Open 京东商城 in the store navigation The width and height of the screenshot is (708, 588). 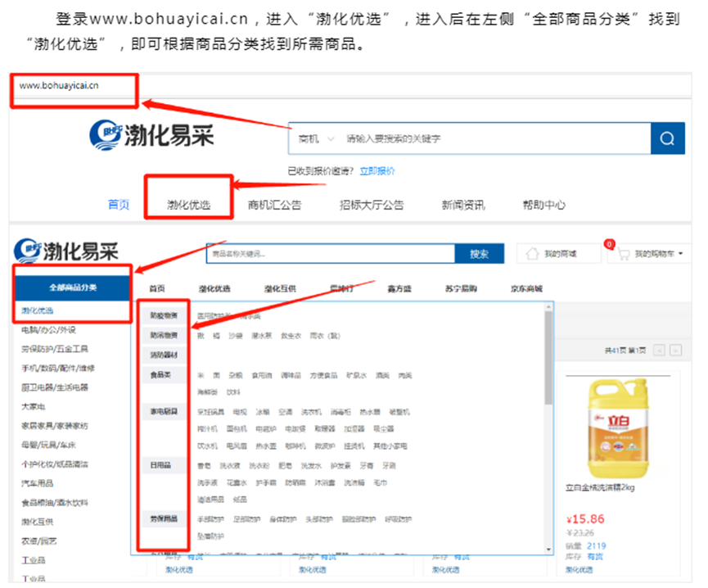pos(525,288)
